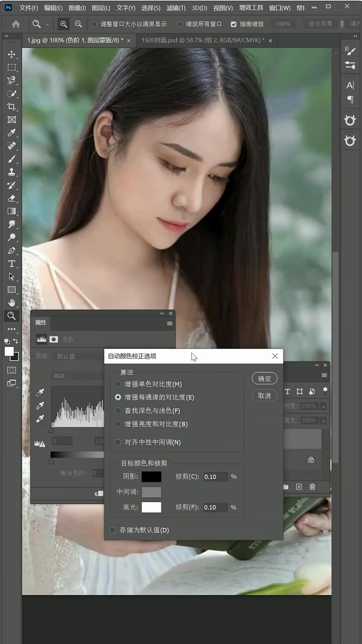Swap foreground and background colors
The image size is (362, 644).
16,341
